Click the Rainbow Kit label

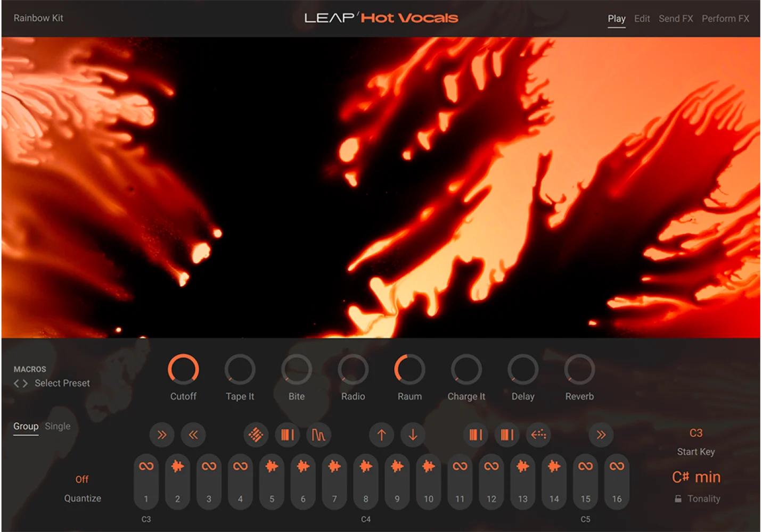(38, 18)
